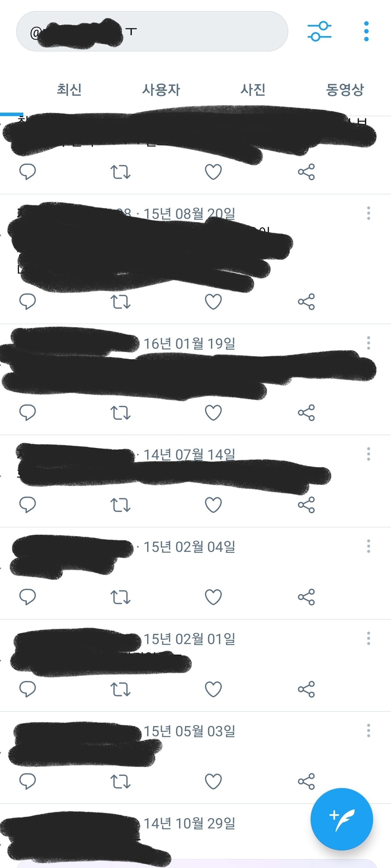Like the tweet dated 15년 02월 01일
Image resolution: width=391 pixels, height=868 pixels.
(213, 689)
